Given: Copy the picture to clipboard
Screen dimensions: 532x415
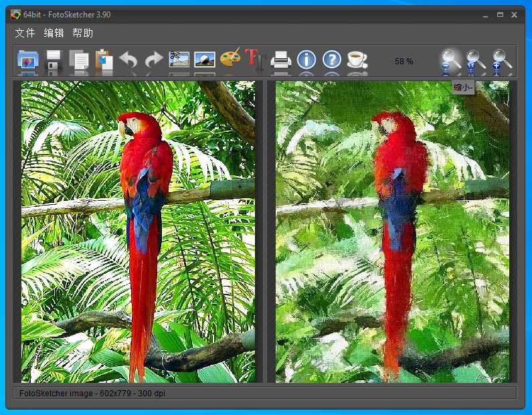Looking at the screenshot, I should 79,60.
